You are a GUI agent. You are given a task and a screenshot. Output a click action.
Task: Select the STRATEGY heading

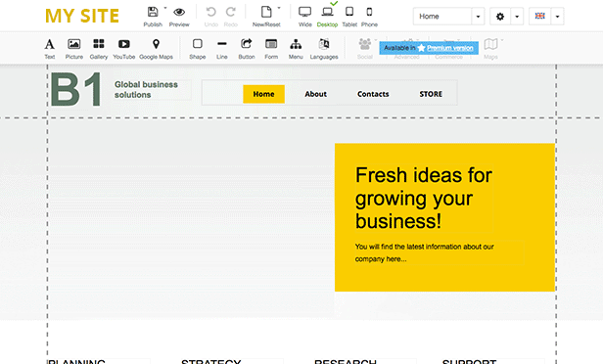coord(211,361)
